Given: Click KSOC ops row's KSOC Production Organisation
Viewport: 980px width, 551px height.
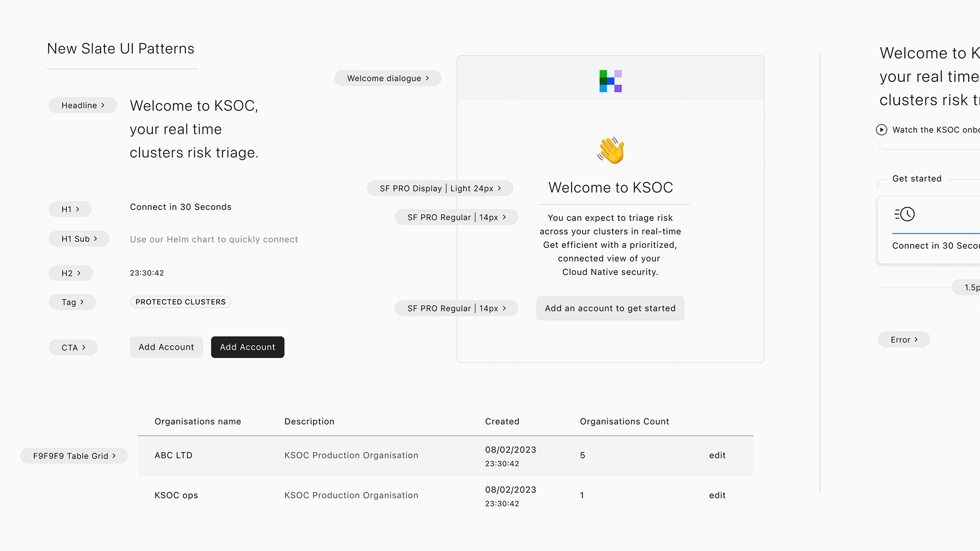Looking at the screenshot, I should click(x=351, y=495).
